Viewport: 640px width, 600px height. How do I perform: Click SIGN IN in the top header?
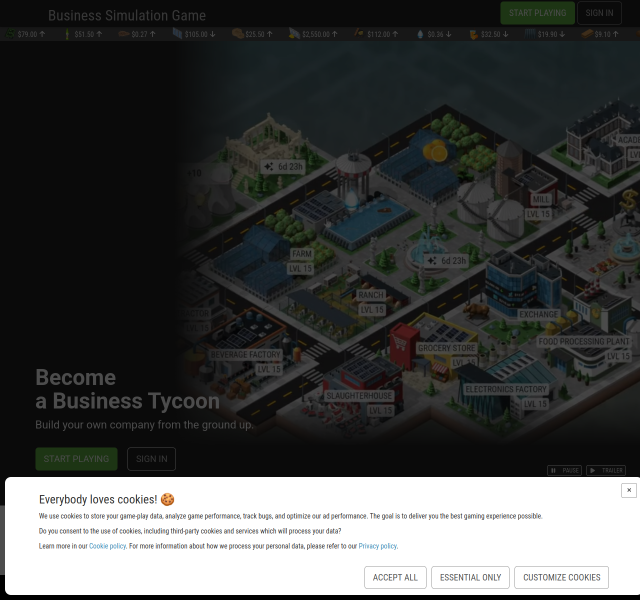[x=599, y=13]
